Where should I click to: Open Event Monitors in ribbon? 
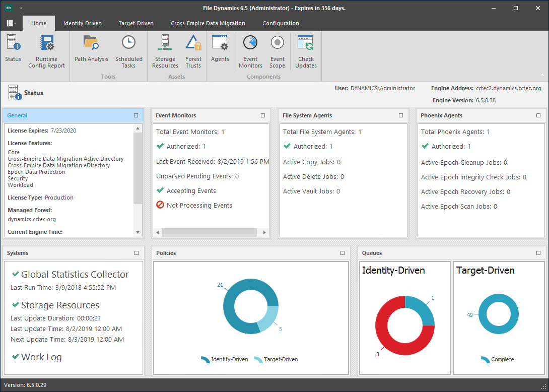(250, 50)
